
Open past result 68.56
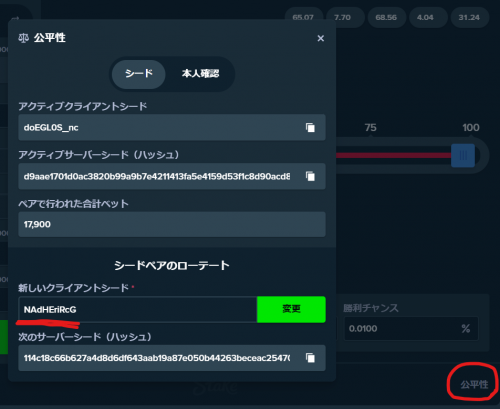(x=386, y=18)
